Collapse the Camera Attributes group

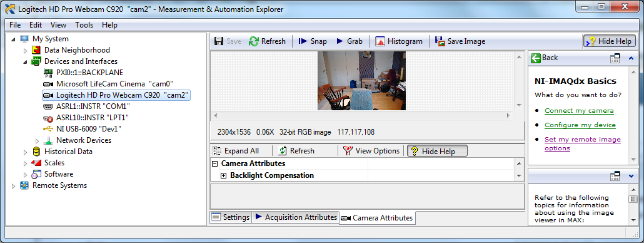(214, 163)
